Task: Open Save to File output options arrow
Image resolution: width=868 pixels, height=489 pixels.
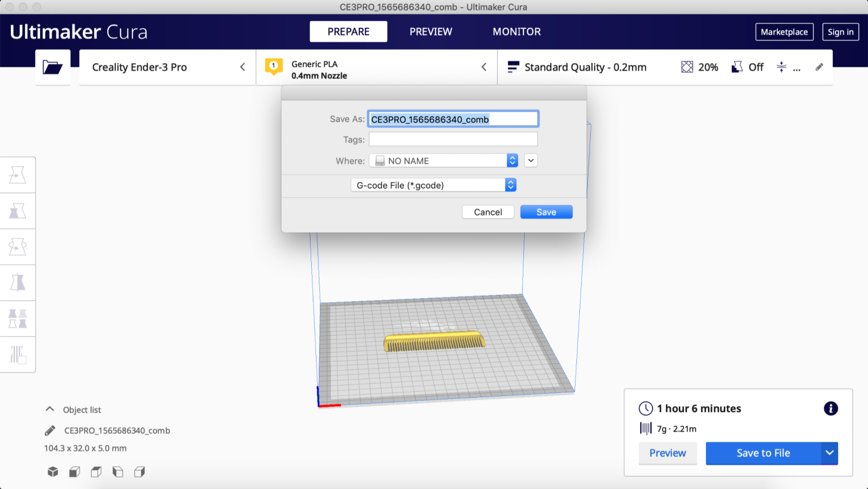Action: tap(829, 453)
